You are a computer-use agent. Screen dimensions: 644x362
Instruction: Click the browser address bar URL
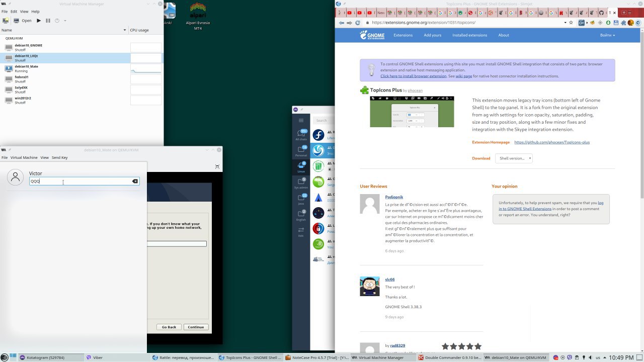pos(424,23)
